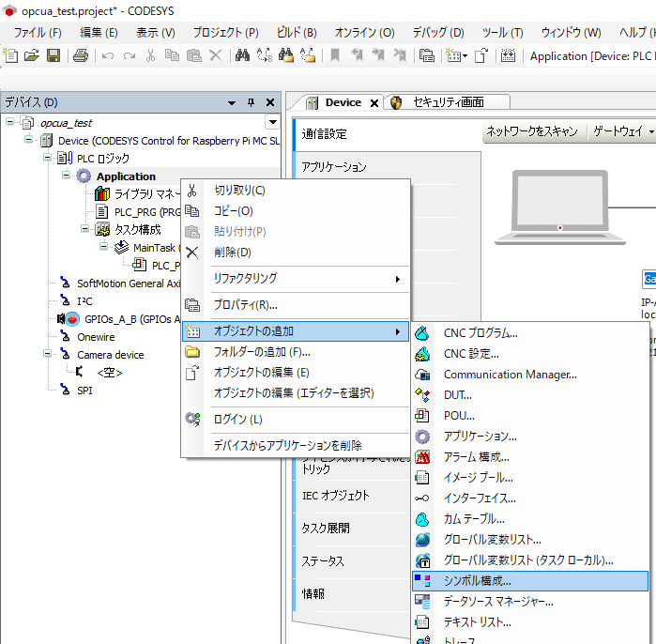Select SoftMotion General Axis tree item
This screenshot has width=656, height=644.
point(129,284)
